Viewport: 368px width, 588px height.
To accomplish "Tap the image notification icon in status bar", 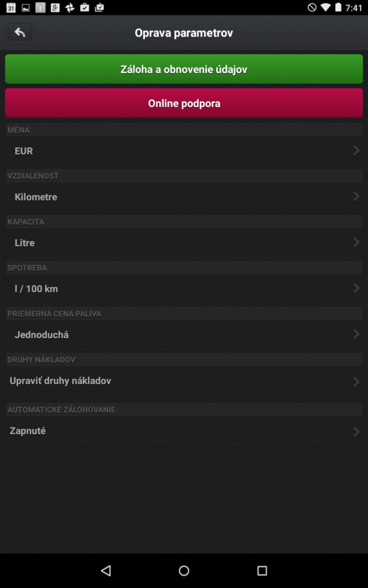I will point(25,7).
